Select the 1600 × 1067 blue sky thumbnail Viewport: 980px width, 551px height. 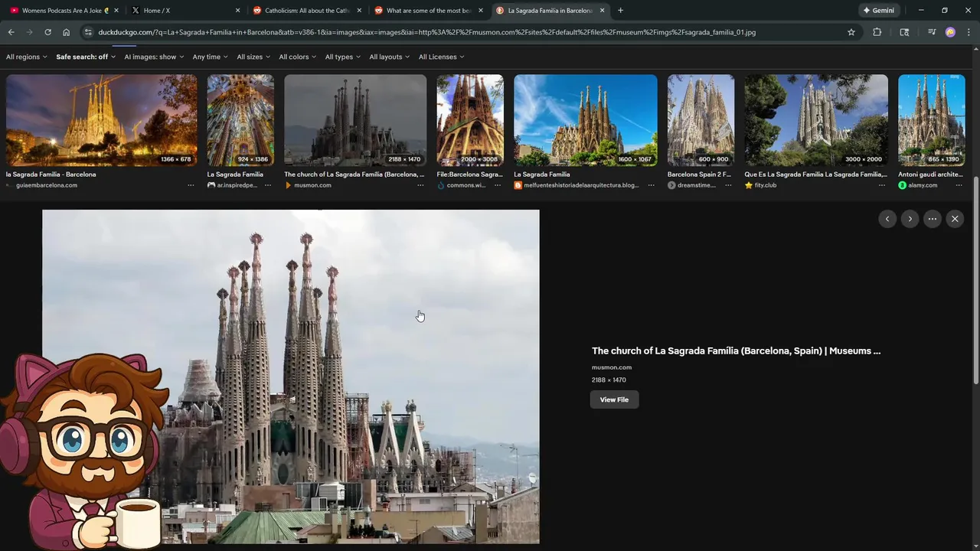pyautogui.click(x=586, y=120)
